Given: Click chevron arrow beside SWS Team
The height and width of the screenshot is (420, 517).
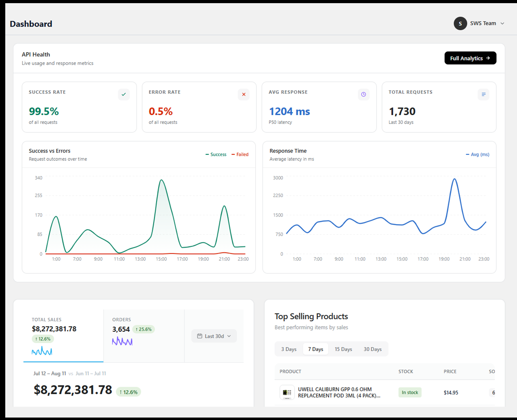Looking at the screenshot, I should 502,23.
